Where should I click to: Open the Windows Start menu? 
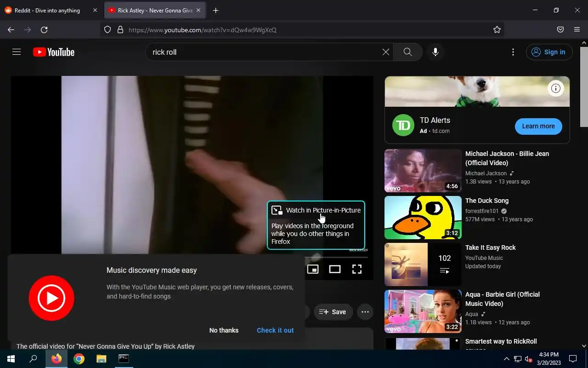[11, 359]
